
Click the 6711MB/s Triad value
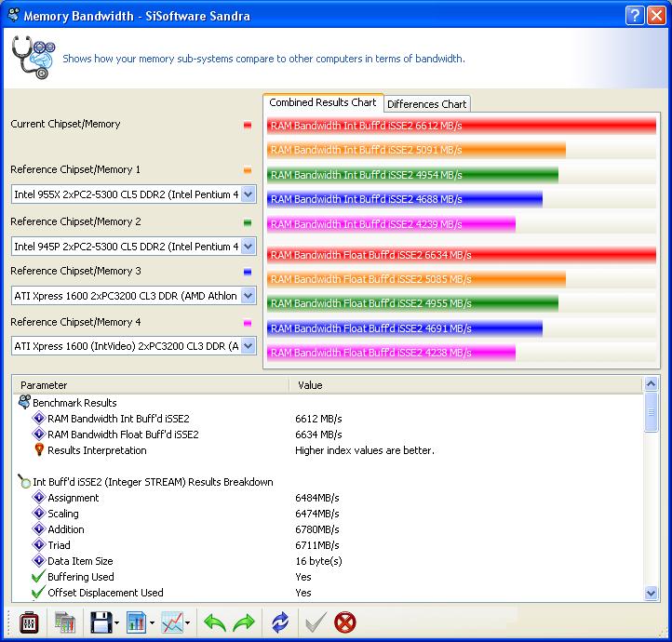coord(317,545)
